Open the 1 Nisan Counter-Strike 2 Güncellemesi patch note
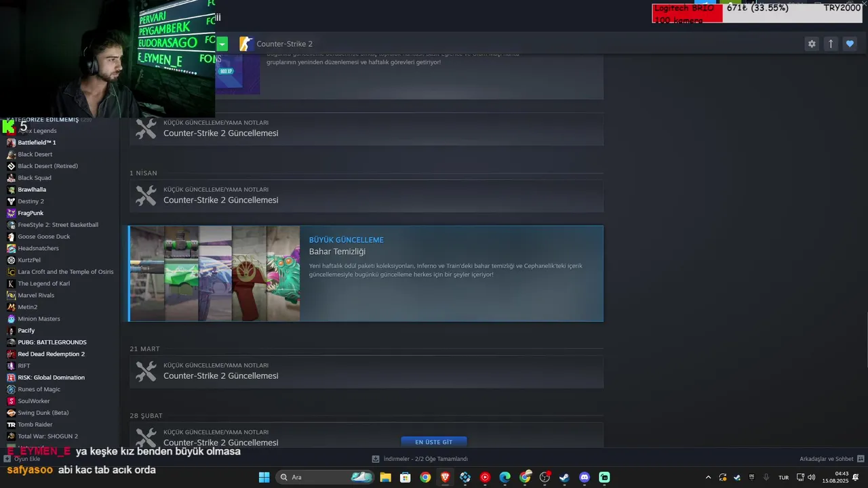Image resolution: width=868 pixels, height=488 pixels. (x=366, y=197)
